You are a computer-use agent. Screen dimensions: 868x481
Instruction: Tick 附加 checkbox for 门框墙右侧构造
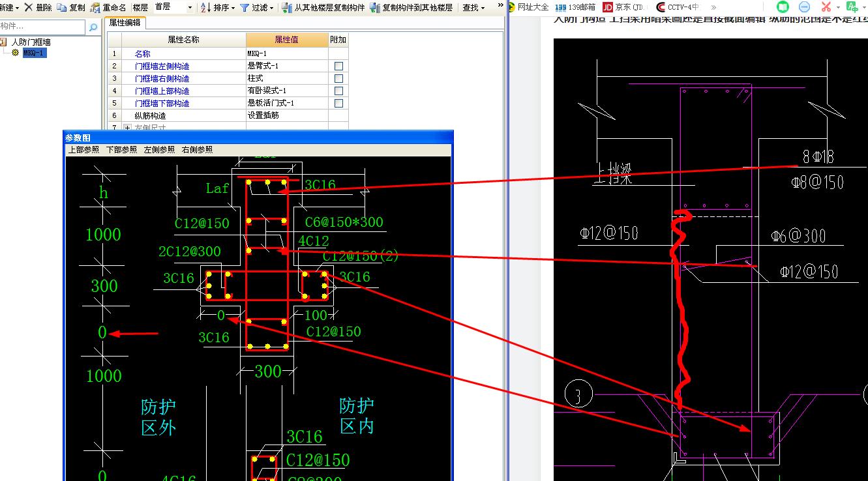pyautogui.click(x=338, y=78)
